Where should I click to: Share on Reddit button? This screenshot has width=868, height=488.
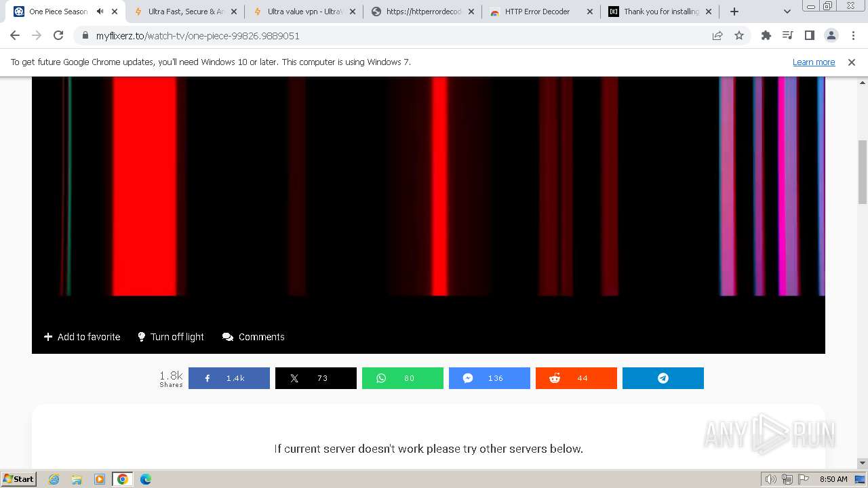pyautogui.click(x=576, y=378)
